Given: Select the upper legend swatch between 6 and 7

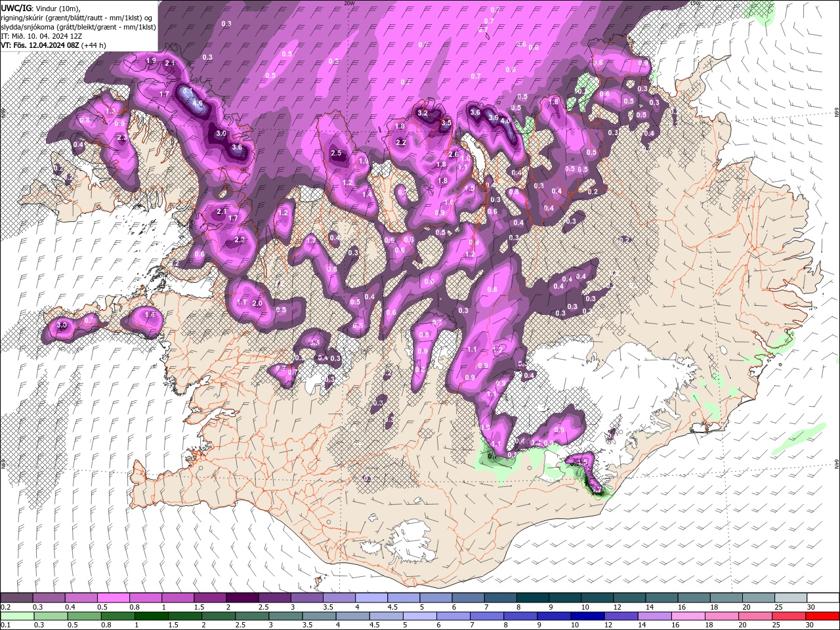Looking at the screenshot, I should [467, 598].
